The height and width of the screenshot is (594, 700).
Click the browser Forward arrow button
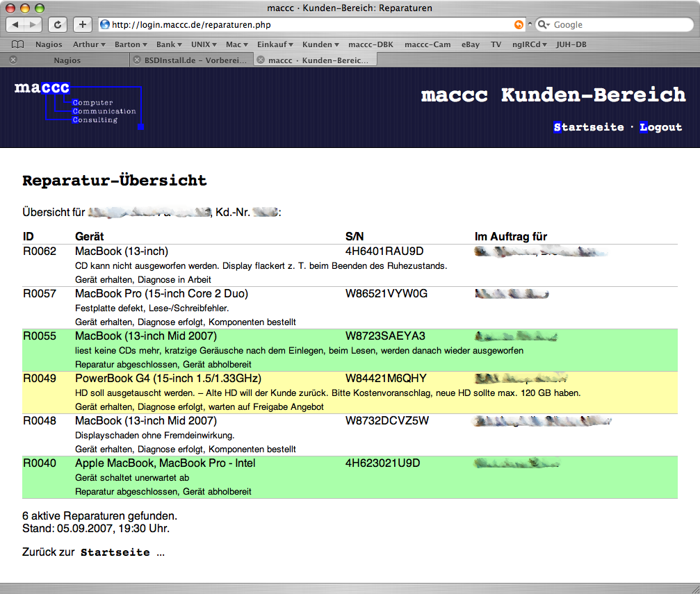click(x=33, y=24)
